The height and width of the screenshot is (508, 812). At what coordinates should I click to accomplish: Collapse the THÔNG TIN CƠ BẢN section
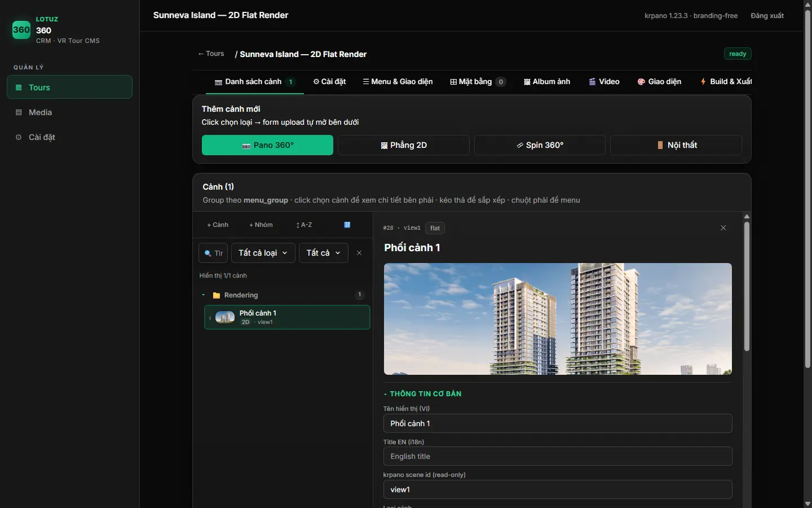point(423,394)
